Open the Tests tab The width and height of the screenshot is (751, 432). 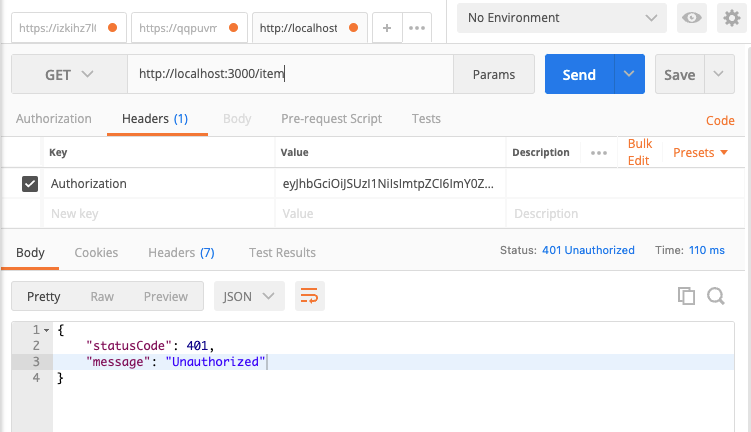426,119
